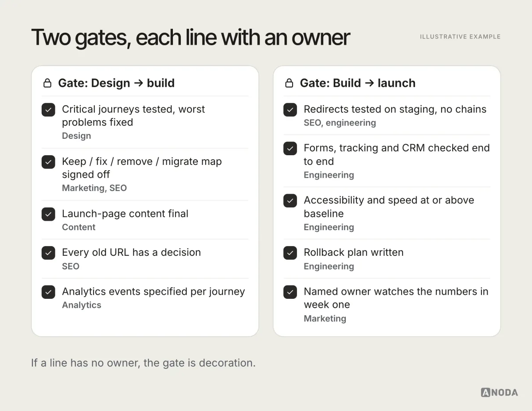Click text Forms, tracking and CRM checked end to end
This screenshot has height=411, width=532.
397,155
